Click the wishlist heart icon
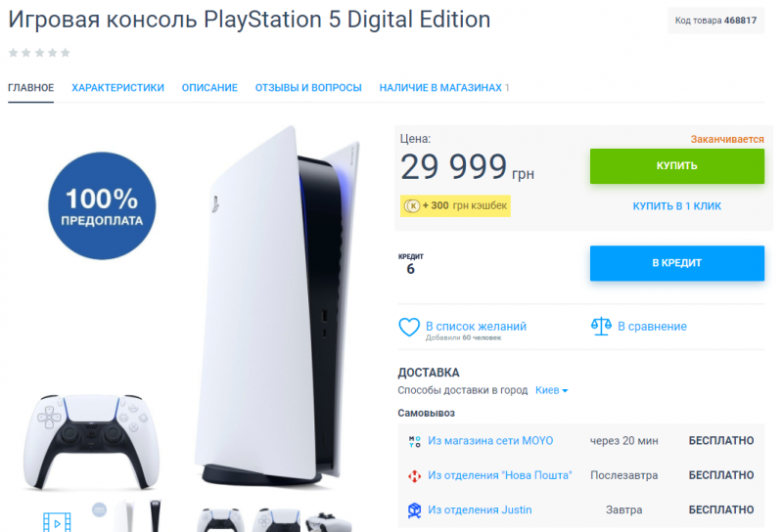This screenshot has height=532, width=783. [x=409, y=327]
